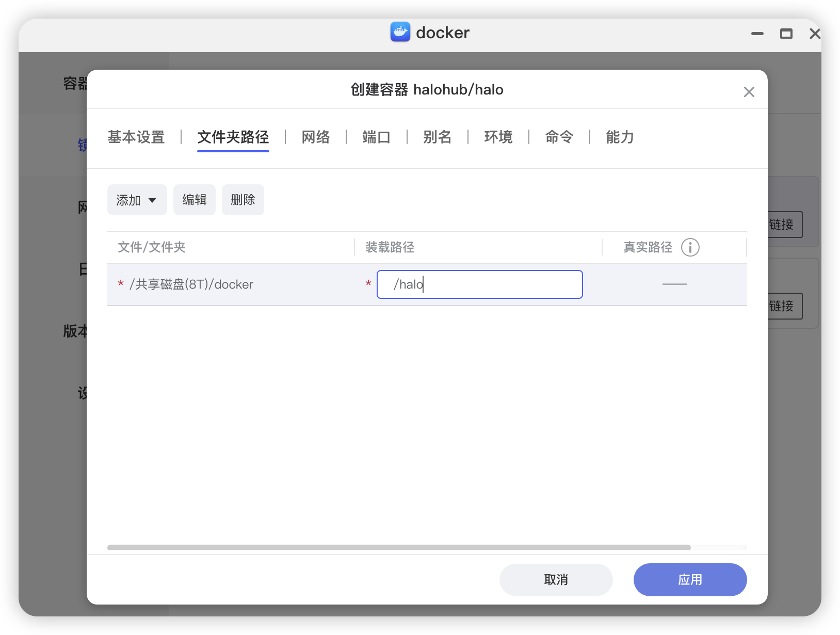
Task: Switch to the 基本设置 tab
Action: (136, 137)
